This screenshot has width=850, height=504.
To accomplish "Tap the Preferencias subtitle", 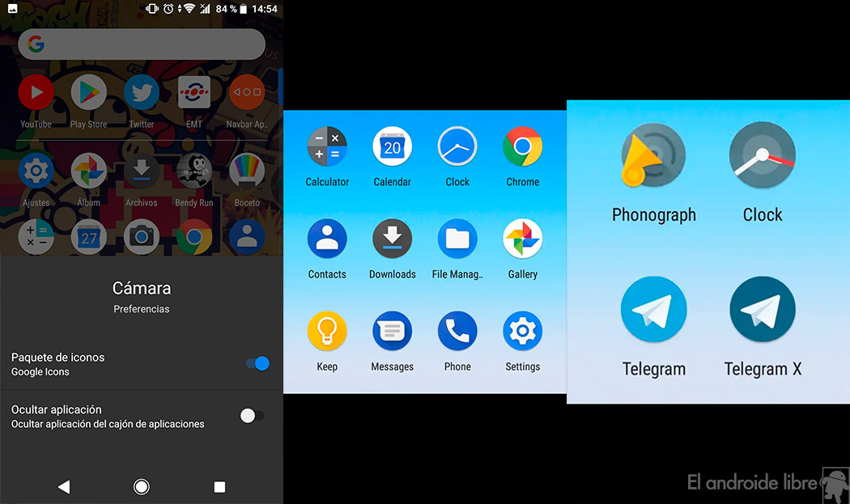I will tap(142, 309).
